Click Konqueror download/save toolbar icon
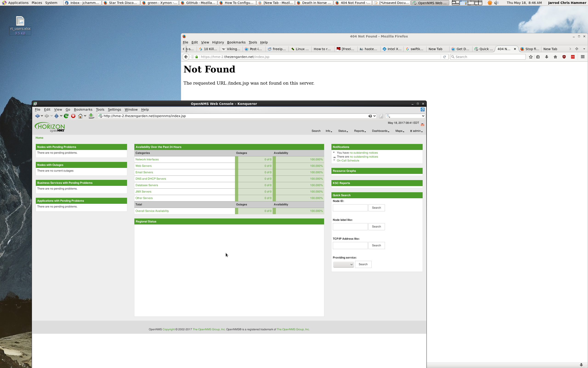Screen dimensions: 588x368 [x=91, y=116]
